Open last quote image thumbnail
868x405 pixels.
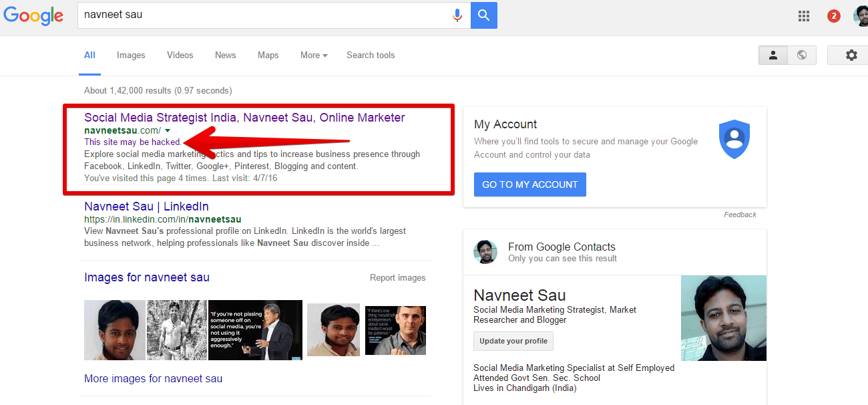(x=395, y=330)
